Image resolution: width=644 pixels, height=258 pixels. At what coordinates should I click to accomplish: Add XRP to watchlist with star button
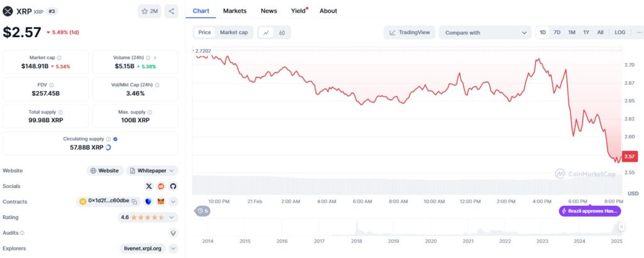[150, 11]
